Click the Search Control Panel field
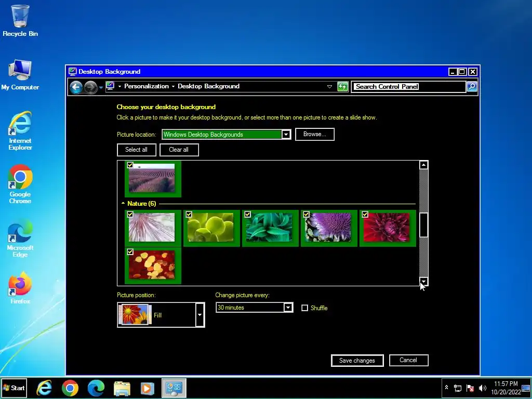 point(408,87)
